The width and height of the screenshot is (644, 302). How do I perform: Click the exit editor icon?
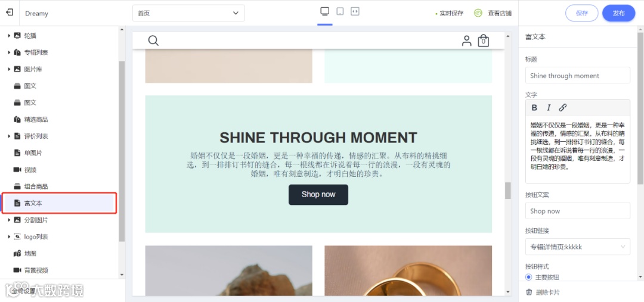(10, 13)
